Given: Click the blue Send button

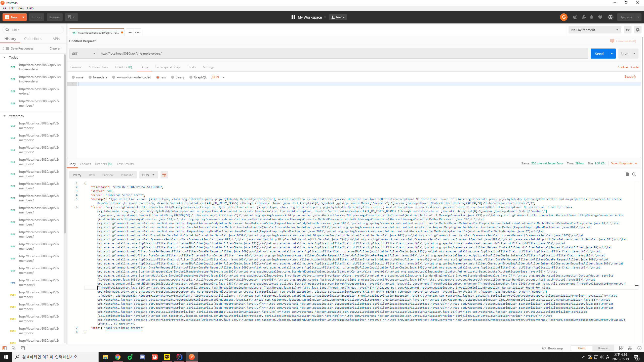Looking at the screenshot, I should pyautogui.click(x=599, y=54).
